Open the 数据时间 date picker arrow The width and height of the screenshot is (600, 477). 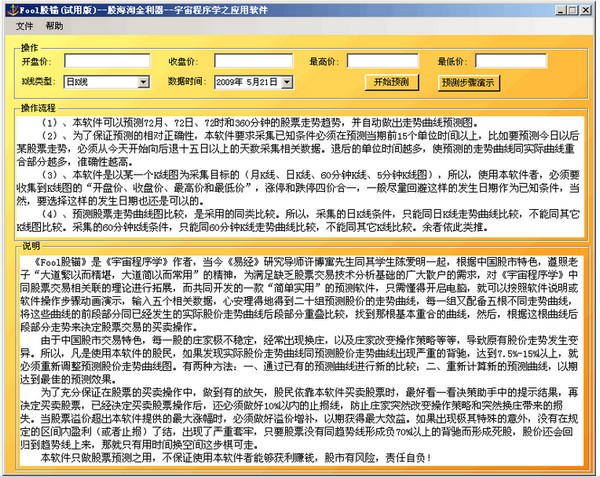point(287,82)
